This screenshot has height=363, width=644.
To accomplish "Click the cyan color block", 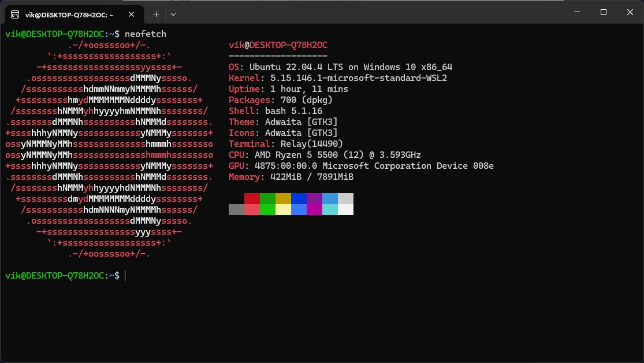I will click(x=330, y=209).
